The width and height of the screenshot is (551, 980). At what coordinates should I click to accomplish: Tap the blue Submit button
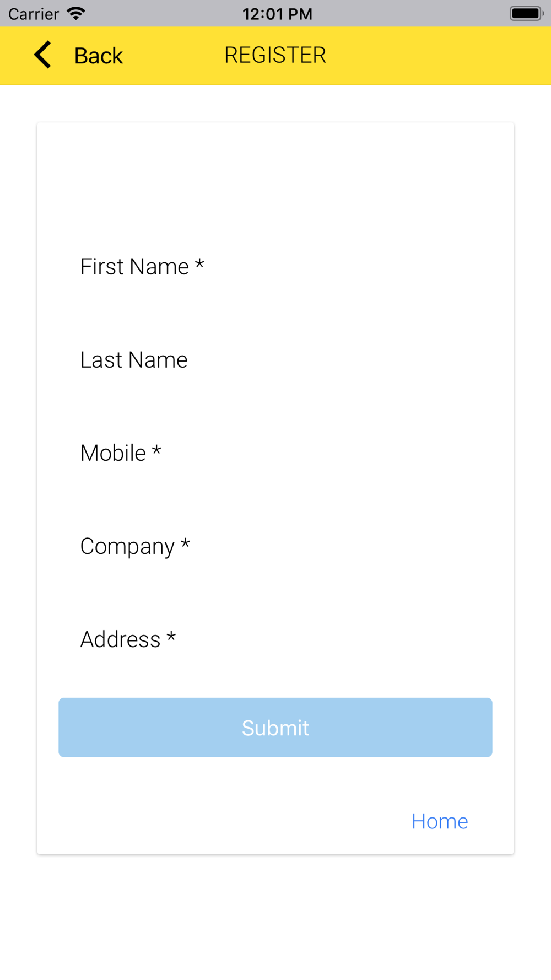[275, 728]
